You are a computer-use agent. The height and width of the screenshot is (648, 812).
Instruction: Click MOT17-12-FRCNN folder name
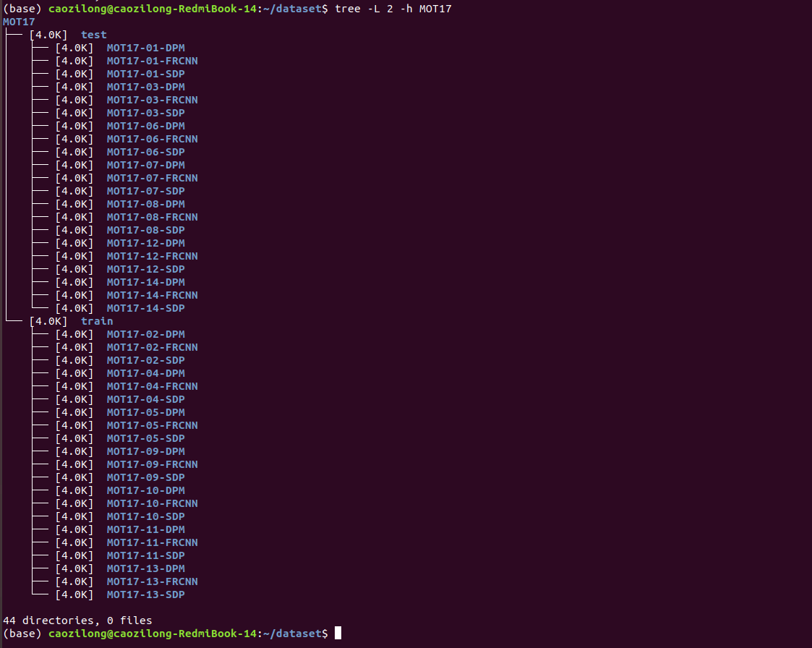pyautogui.click(x=153, y=256)
